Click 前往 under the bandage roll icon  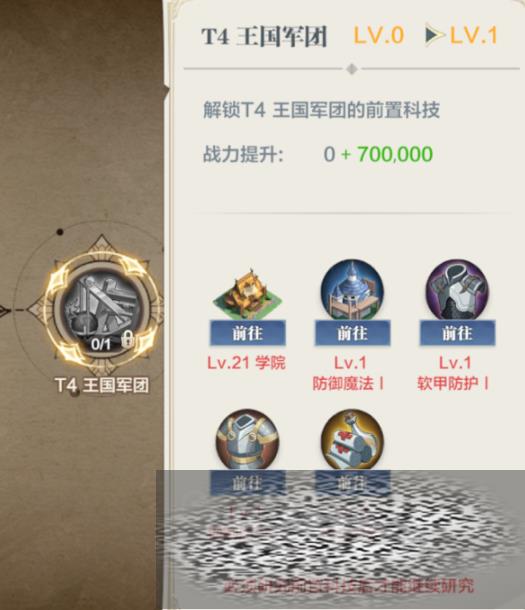[352, 483]
